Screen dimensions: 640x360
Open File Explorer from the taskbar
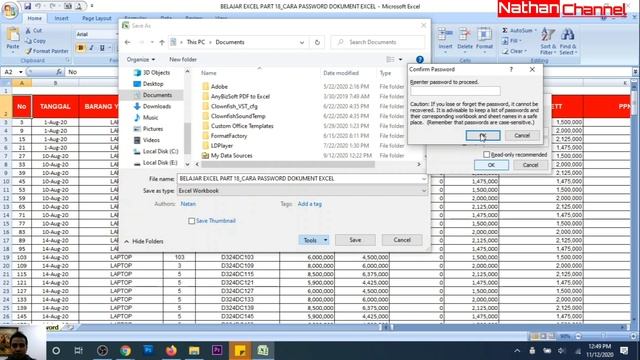(x=194, y=351)
